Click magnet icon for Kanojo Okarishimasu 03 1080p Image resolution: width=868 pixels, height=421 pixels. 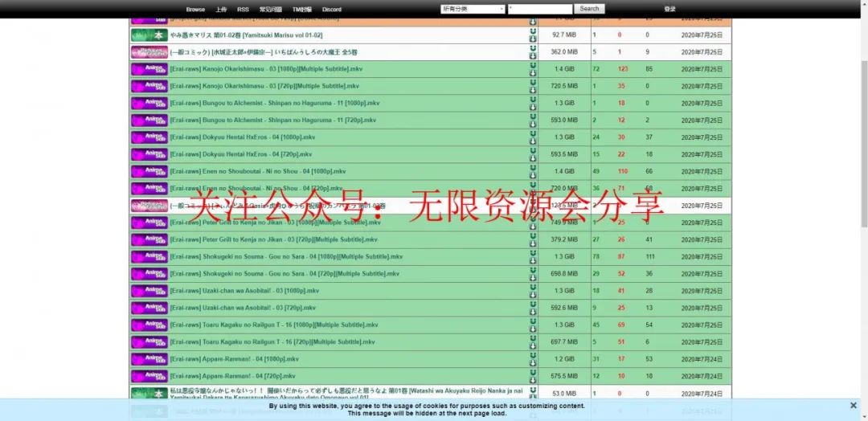click(x=533, y=65)
